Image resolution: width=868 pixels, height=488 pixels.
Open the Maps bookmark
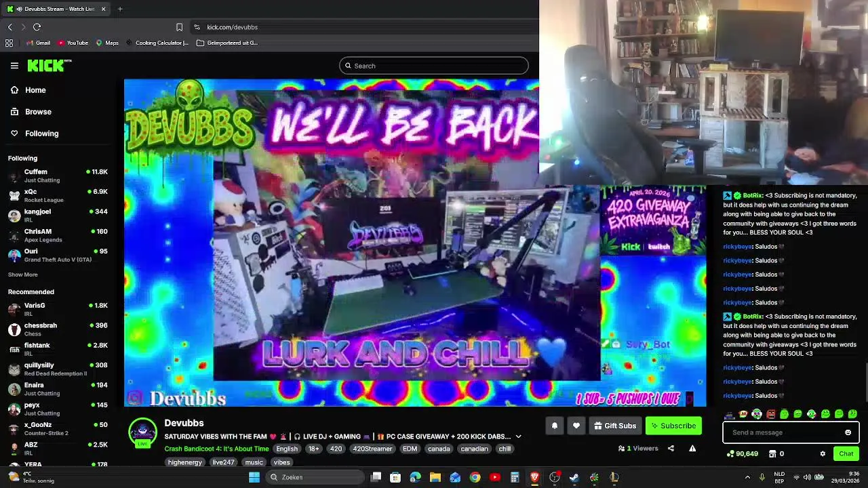(x=107, y=43)
